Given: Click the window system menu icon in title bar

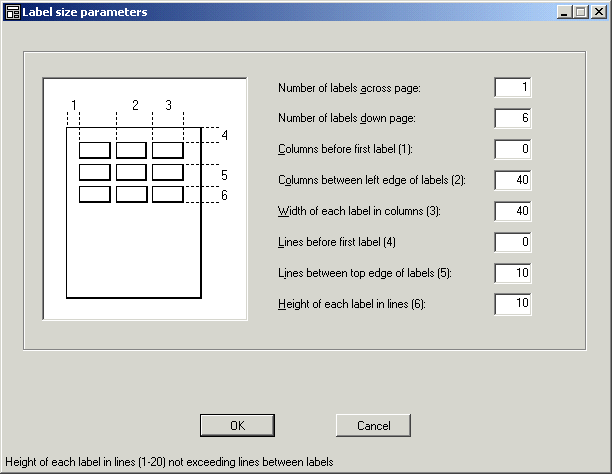Looking at the screenshot, I should tap(12, 12).
